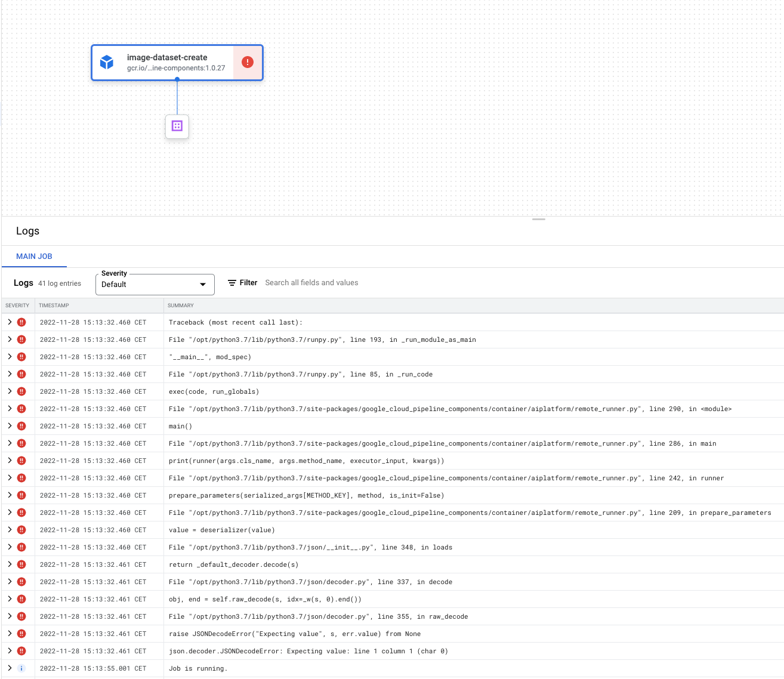Viewport: 784px width, 679px height.
Task: Click the Search all fields and values field
Action: (311, 282)
